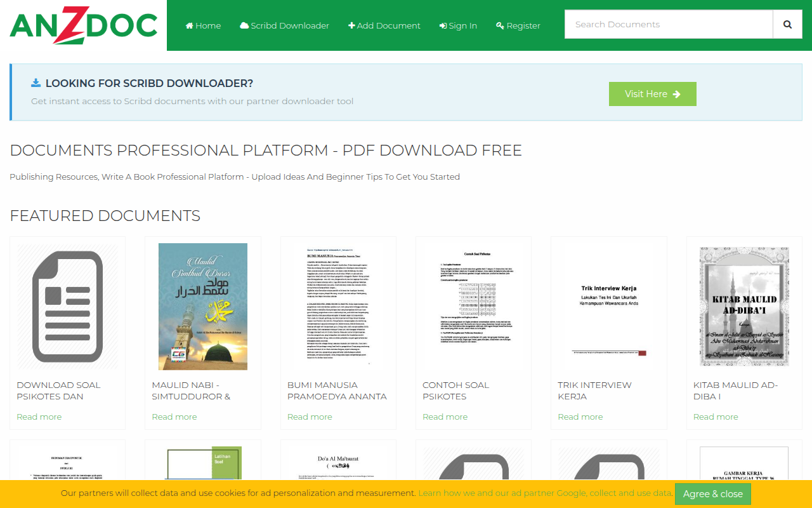Click the key icon beside Register

[500, 25]
